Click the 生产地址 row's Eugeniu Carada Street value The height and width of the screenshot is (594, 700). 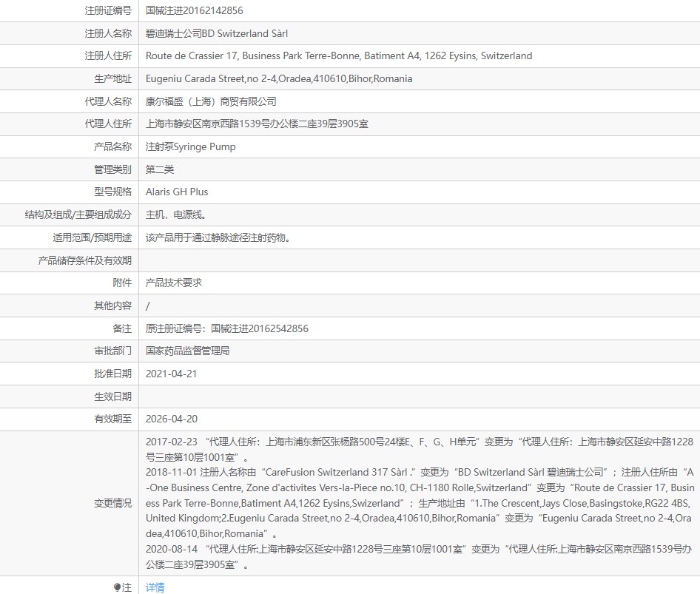[x=279, y=79]
